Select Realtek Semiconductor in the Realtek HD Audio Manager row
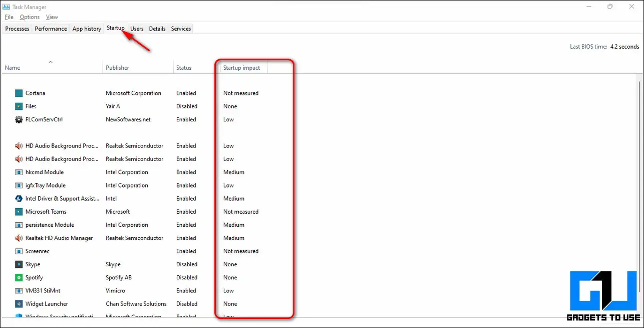Viewport: 644px width, 328px height. click(135, 238)
